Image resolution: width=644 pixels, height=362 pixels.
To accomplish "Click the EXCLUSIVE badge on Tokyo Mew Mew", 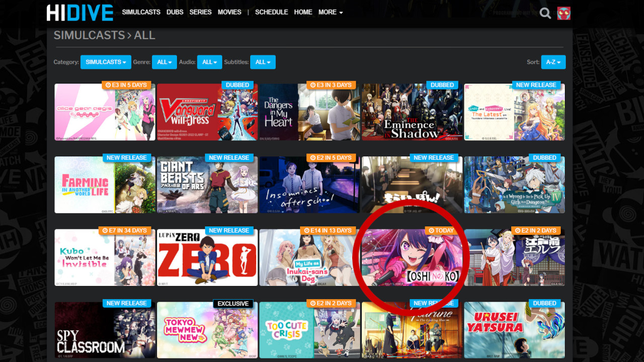I will 233,303.
